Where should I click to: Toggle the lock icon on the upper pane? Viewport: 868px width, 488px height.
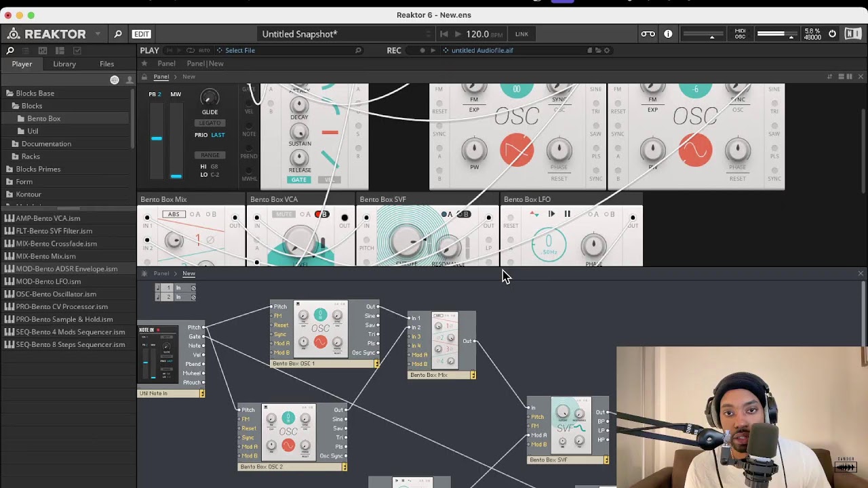click(144, 77)
